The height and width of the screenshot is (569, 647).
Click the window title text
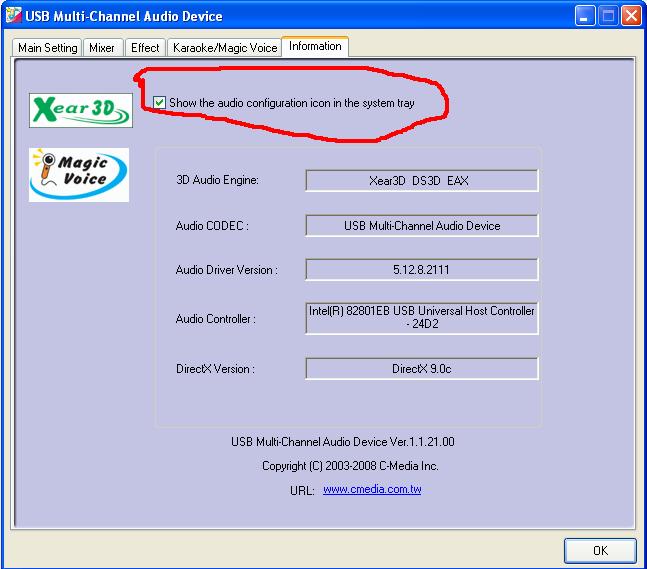point(124,17)
